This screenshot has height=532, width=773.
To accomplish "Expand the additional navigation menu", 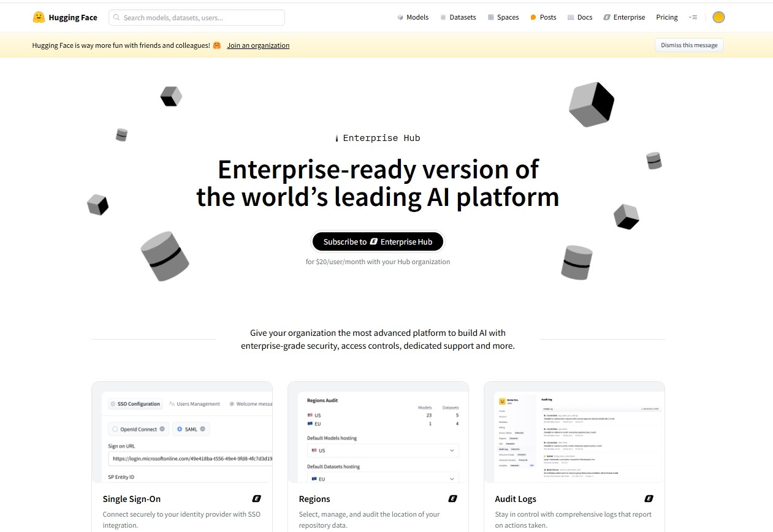I will (x=693, y=17).
